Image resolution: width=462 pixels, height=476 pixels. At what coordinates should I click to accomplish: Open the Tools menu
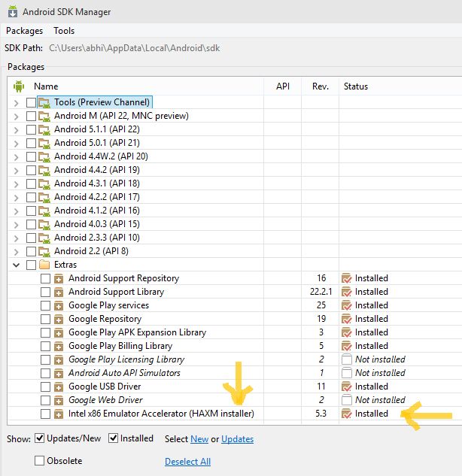pyautogui.click(x=64, y=31)
